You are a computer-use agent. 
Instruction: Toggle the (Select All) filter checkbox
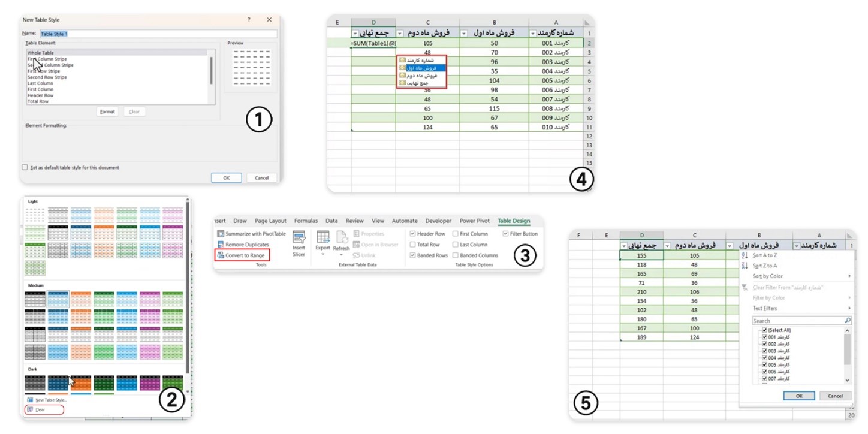764,330
